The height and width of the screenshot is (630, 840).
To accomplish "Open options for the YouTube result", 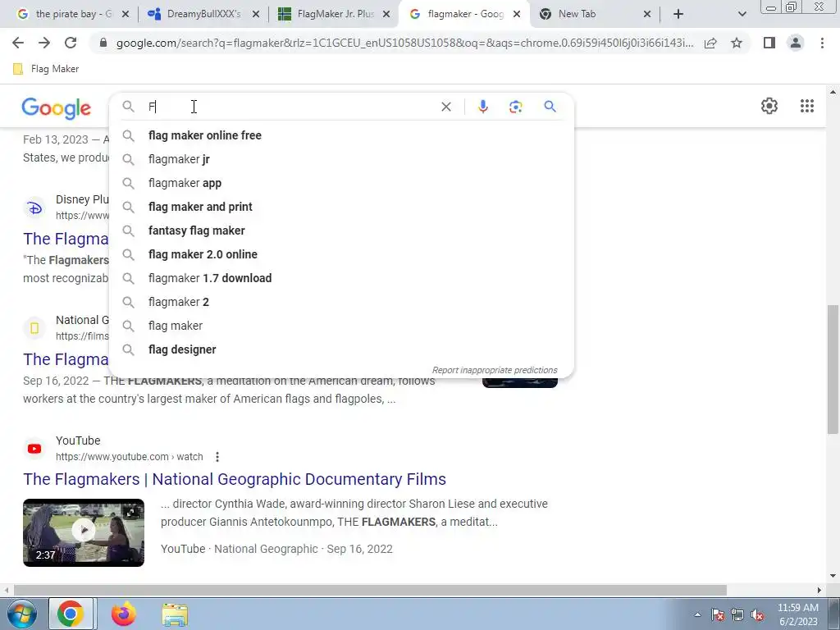I will pos(217,457).
